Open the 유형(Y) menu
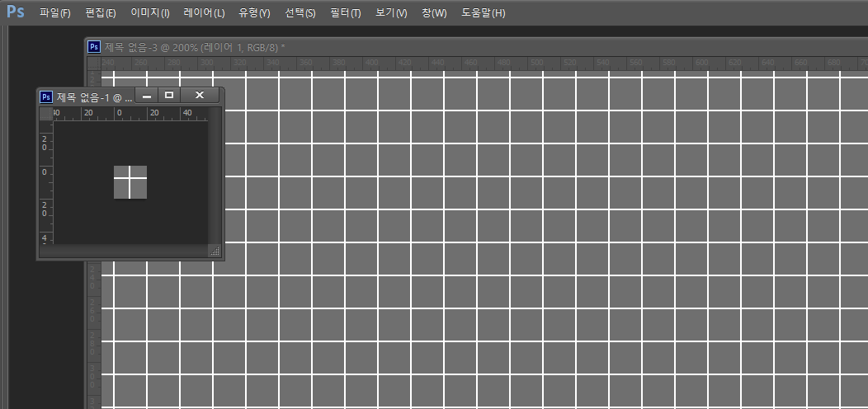Screen dimensions: 868x409 pos(254,12)
